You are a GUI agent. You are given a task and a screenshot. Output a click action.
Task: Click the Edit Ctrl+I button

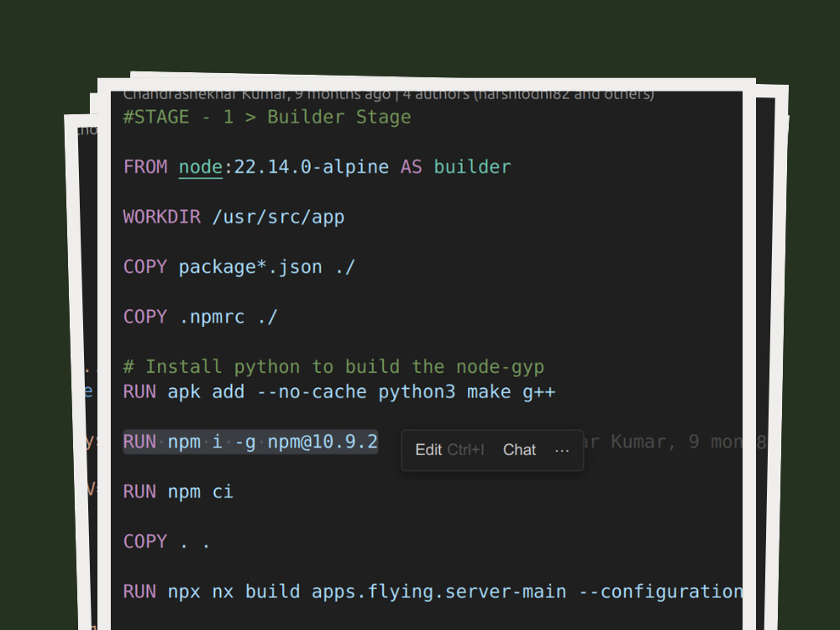pos(449,450)
